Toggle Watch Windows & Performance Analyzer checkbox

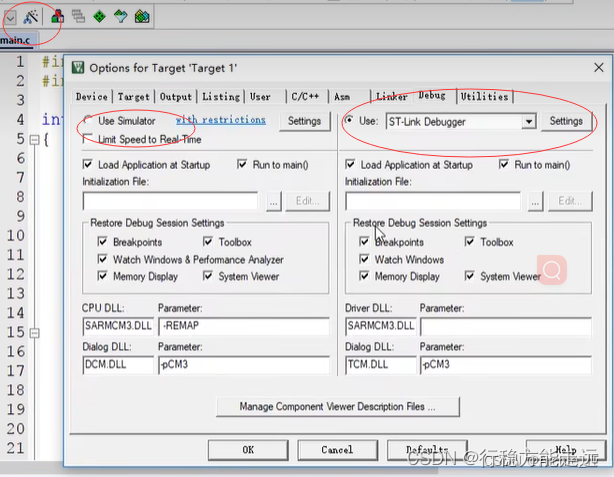102,259
